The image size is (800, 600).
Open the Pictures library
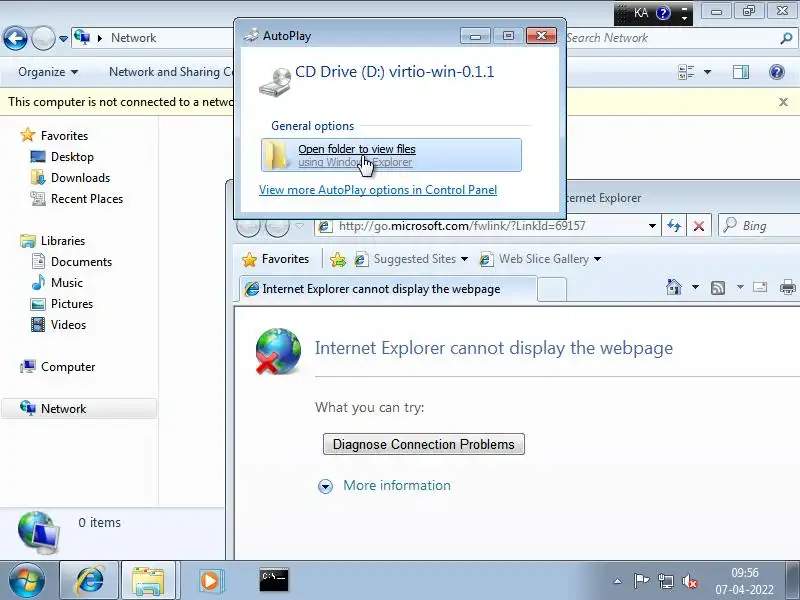point(62,304)
